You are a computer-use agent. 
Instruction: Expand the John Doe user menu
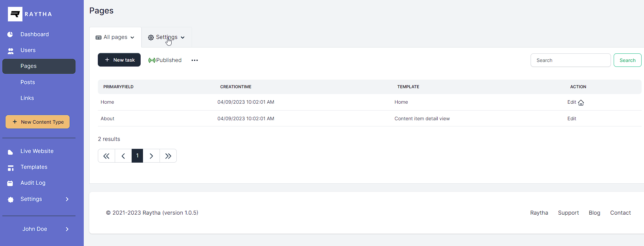coord(39,229)
